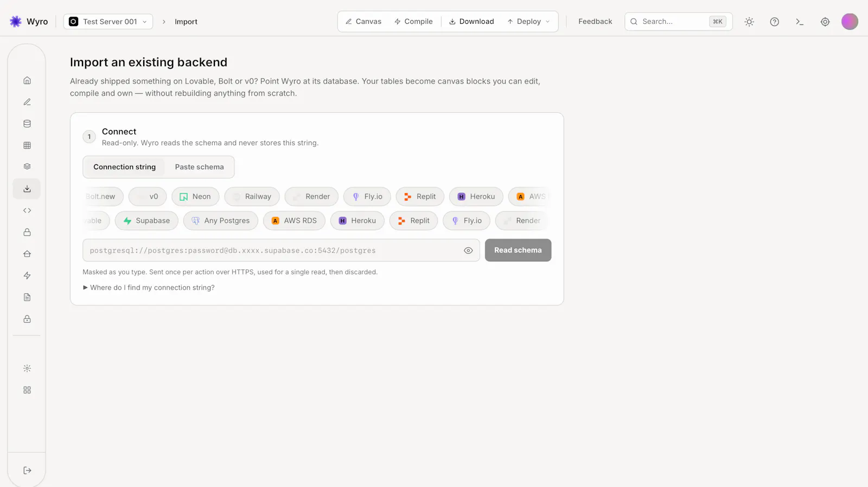Click the pencil edit icon in the sidebar

[x=27, y=102]
